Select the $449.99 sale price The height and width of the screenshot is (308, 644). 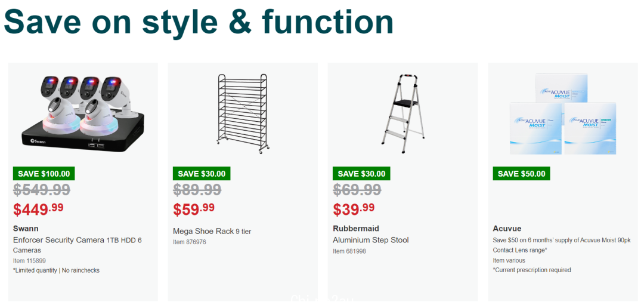pyautogui.click(x=39, y=209)
